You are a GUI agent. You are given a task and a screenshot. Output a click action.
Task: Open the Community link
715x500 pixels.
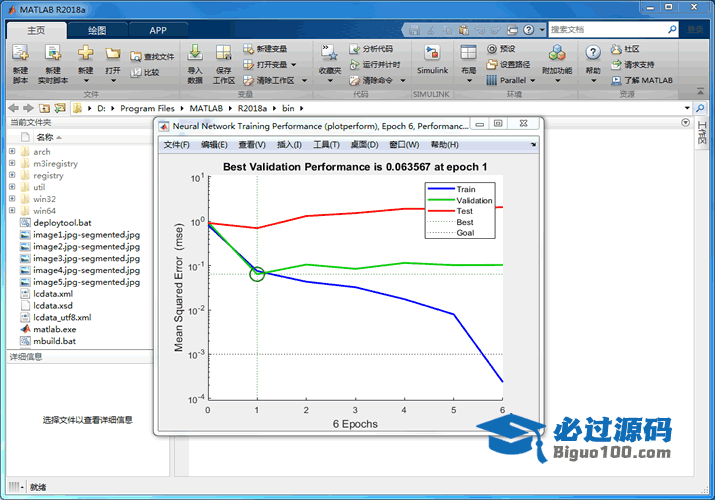coord(625,48)
